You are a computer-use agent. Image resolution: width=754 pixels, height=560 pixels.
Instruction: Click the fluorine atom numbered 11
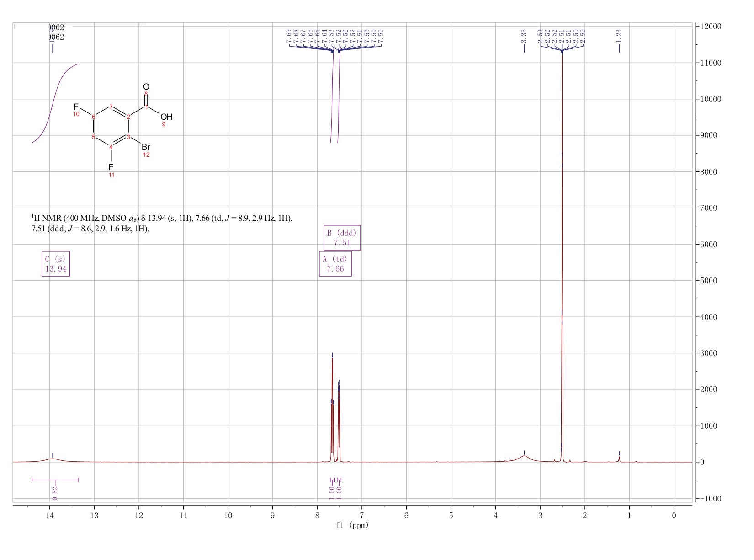pyautogui.click(x=111, y=167)
